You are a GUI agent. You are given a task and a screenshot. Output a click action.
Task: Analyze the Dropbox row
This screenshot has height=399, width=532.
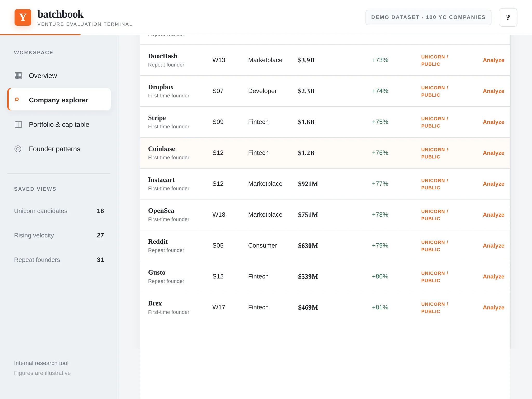point(493,91)
